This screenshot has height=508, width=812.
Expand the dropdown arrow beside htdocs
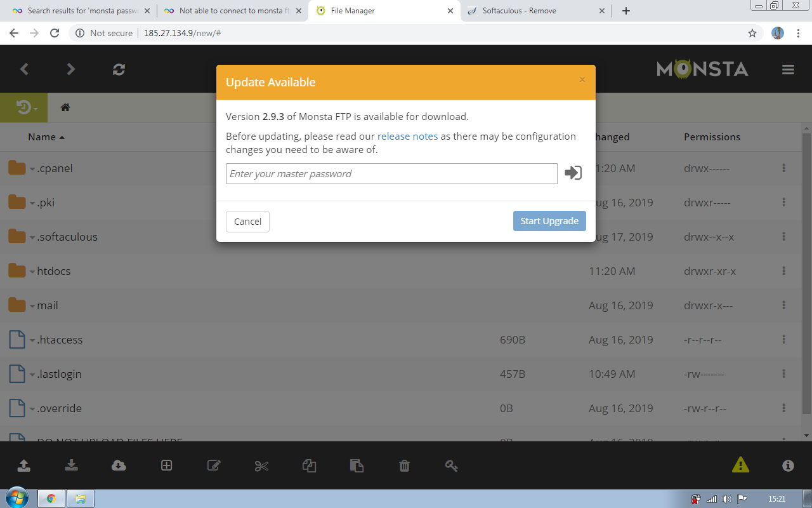[32, 272]
